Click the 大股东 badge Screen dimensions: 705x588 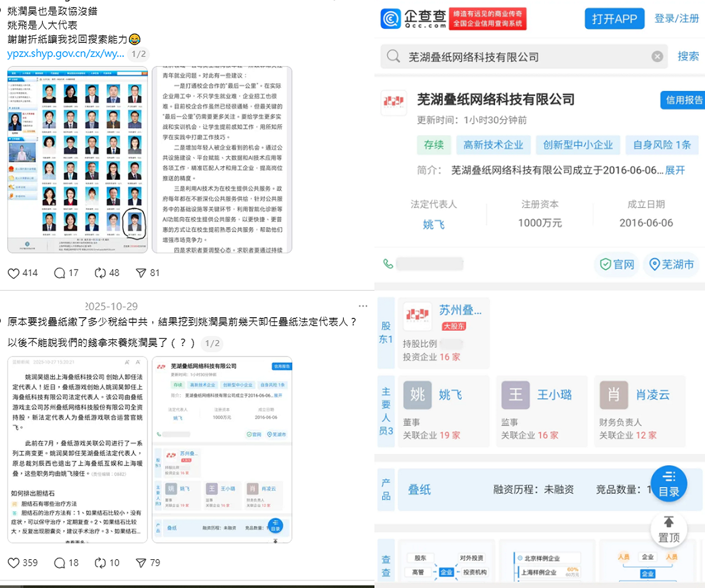[455, 326]
